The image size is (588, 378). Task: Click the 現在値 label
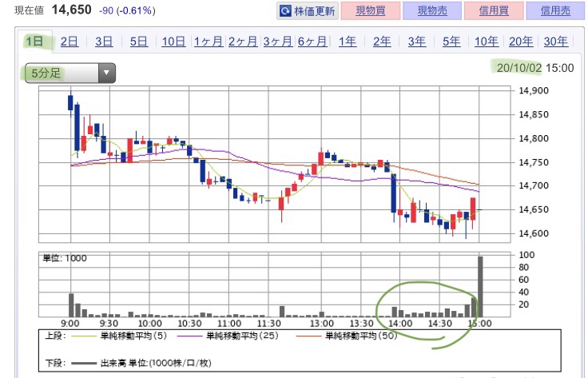coord(30,10)
